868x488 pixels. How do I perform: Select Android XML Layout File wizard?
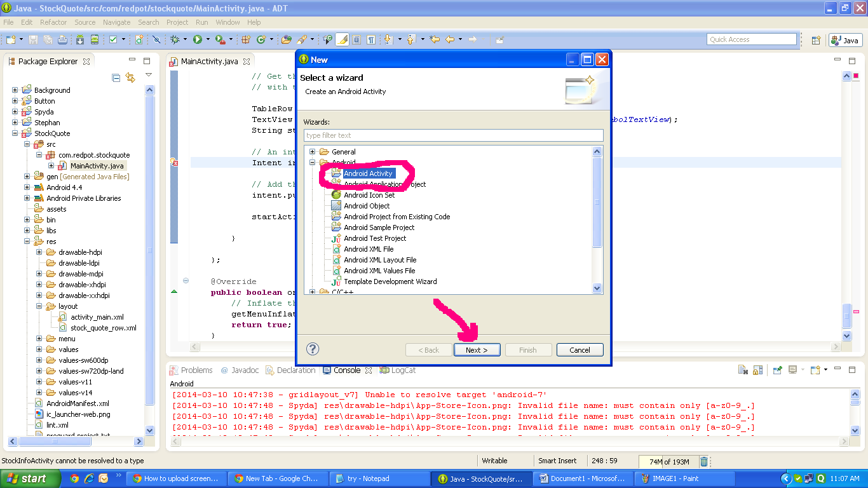pyautogui.click(x=380, y=260)
